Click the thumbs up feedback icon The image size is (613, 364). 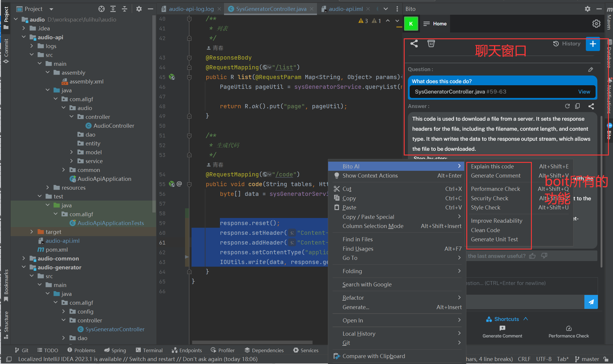[532, 256]
